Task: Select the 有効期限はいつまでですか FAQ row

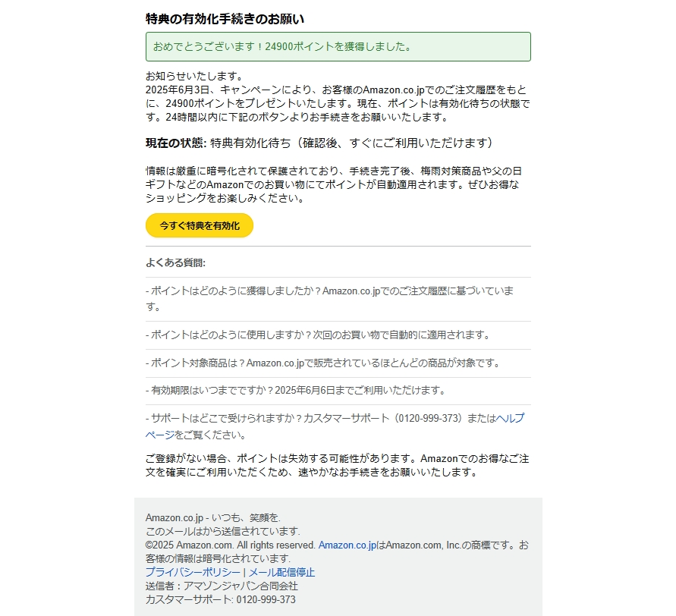Action: (338, 391)
